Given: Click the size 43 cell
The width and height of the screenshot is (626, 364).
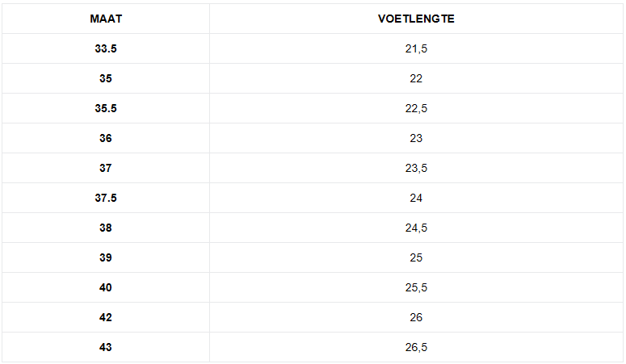Looking at the screenshot, I should [106, 347].
